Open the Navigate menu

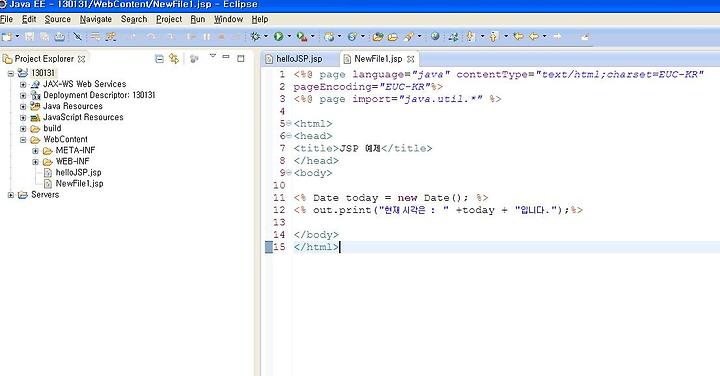tap(96, 19)
